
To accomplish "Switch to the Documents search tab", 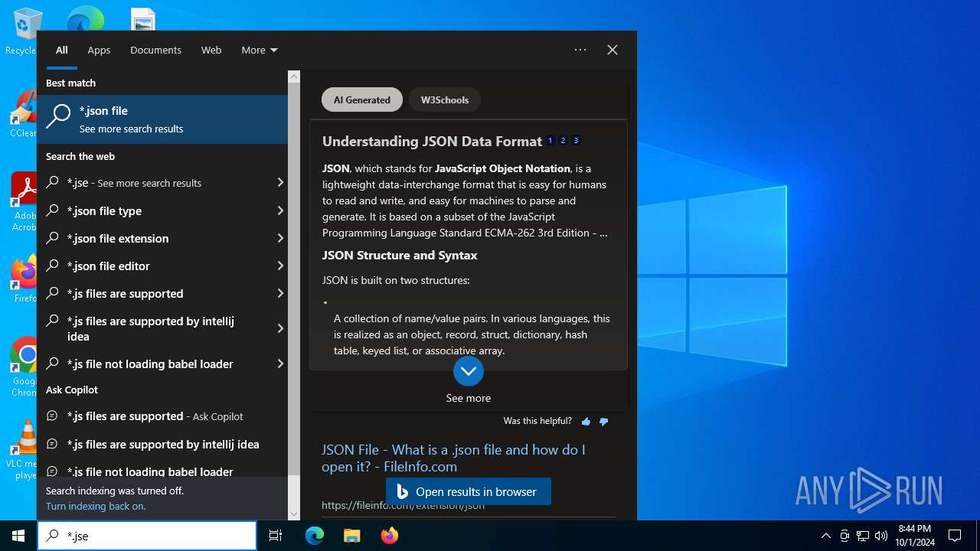I will click(155, 50).
